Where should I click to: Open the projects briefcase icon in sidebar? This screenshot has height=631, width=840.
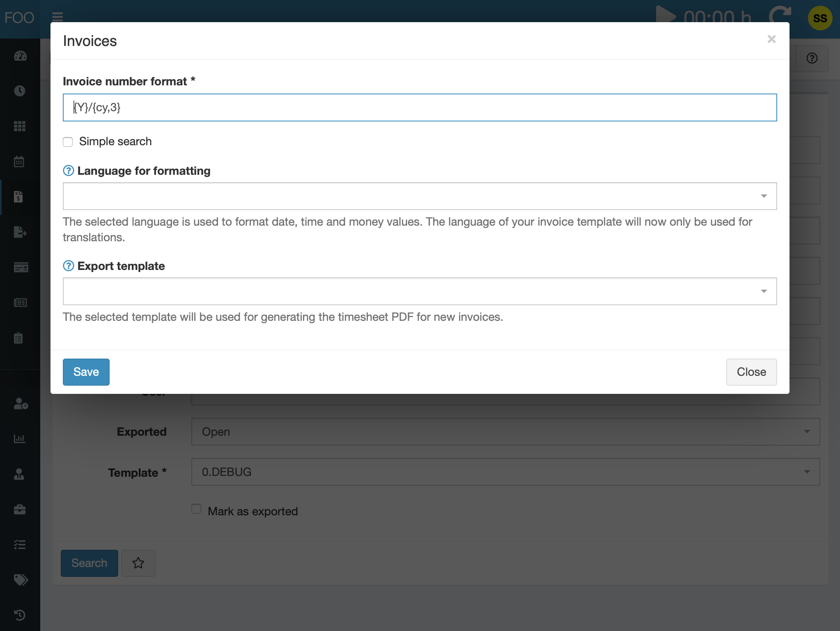click(20, 510)
